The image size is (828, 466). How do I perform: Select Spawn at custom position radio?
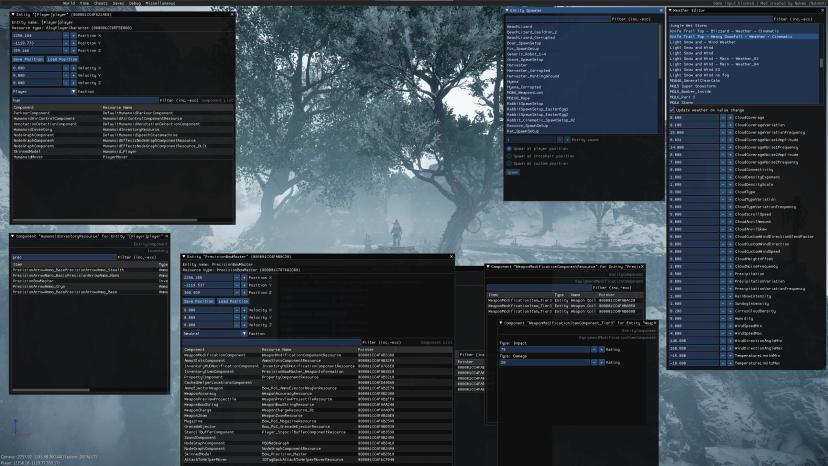509,163
